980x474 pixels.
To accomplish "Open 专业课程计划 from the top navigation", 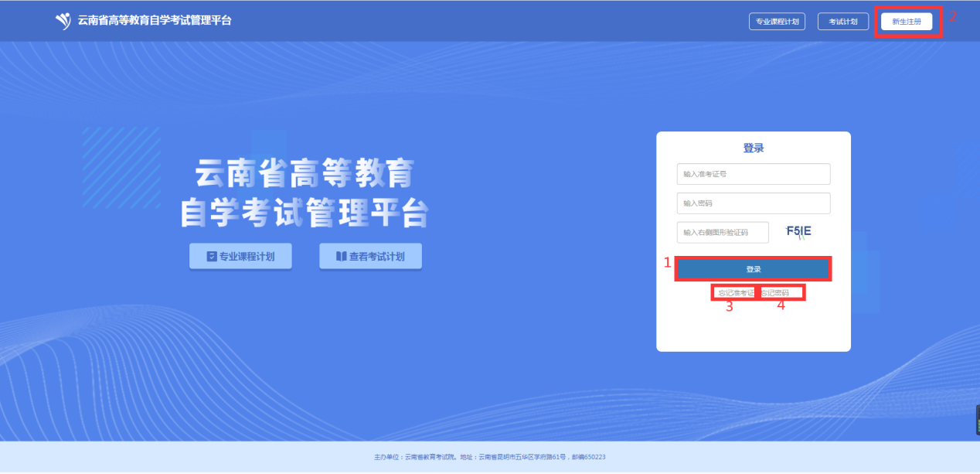I will pyautogui.click(x=777, y=22).
